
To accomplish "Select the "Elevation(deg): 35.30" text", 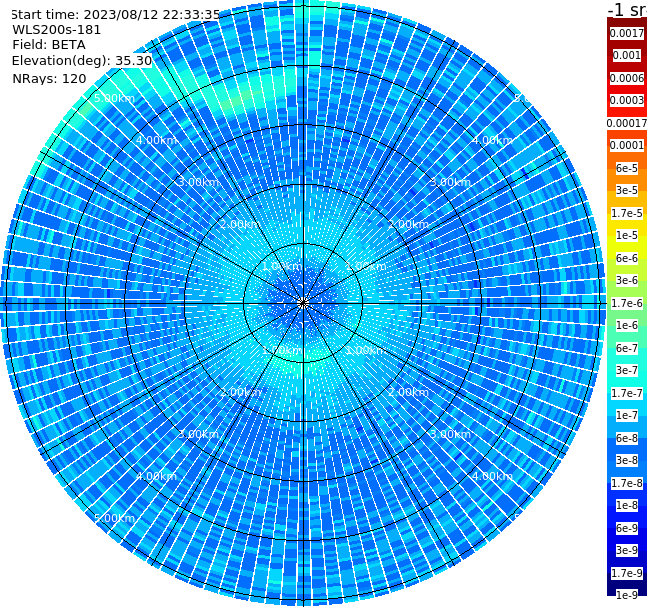I will (82, 61).
